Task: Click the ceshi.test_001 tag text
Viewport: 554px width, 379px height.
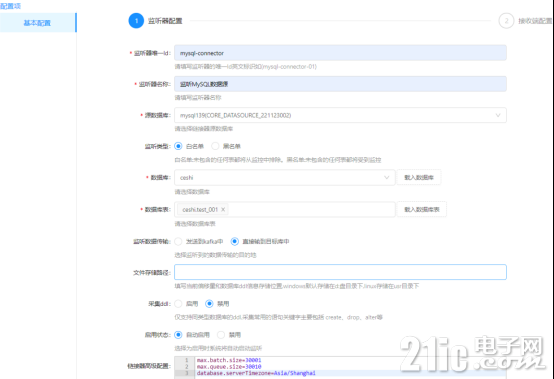Action: (x=200, y=209)
